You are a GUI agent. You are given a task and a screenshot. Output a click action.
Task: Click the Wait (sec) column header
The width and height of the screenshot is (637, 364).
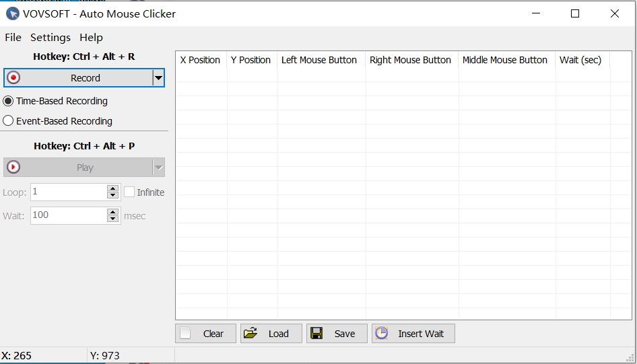click(582, 60)
